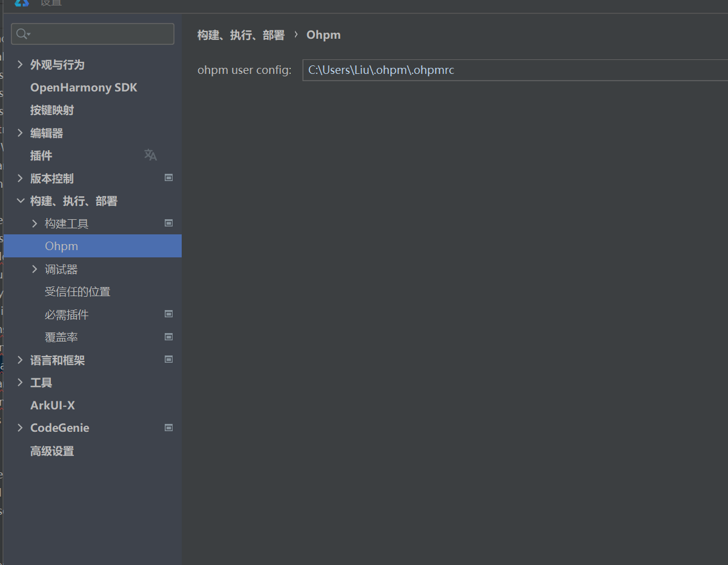Collapse the 构建、执行、部署 section
The width and height of the screenshot is (728, 565).
point(20,200)
